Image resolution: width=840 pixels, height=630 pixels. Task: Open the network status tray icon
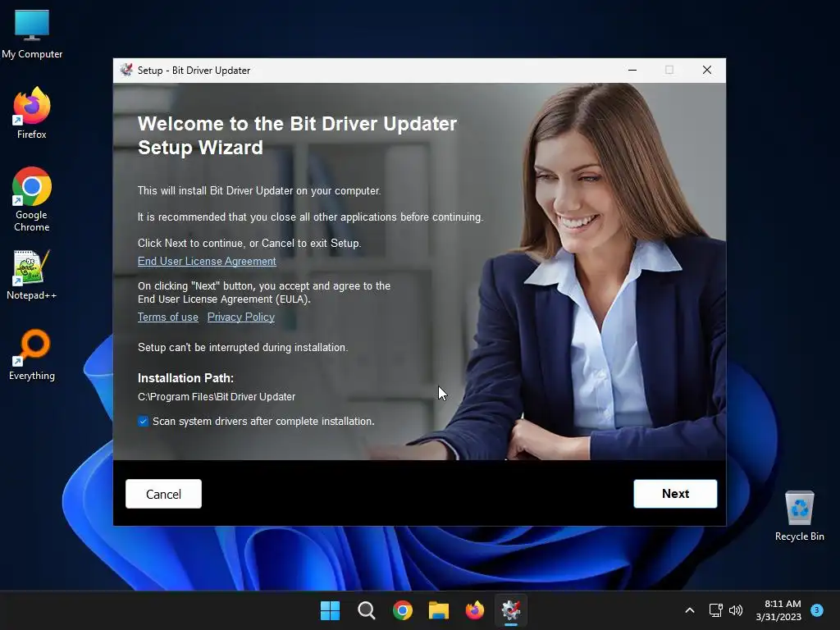click(x=715, y=610)
